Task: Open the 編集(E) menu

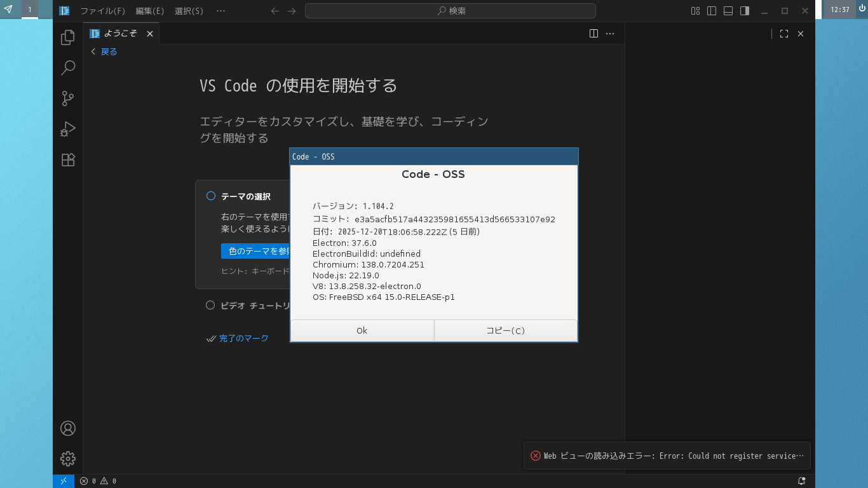Action: (150, 11)
